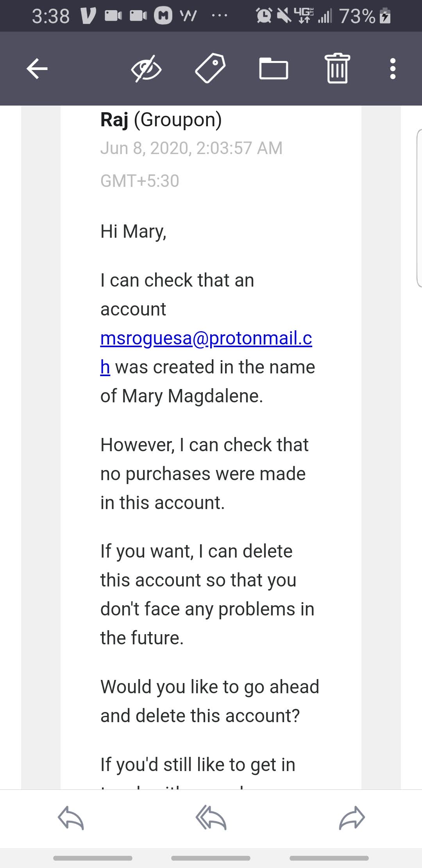Screen dimensions: 422x868
Task: Tap sender name Raj (Groupon)
Action: pyautogui.click(x=161, y=120)
